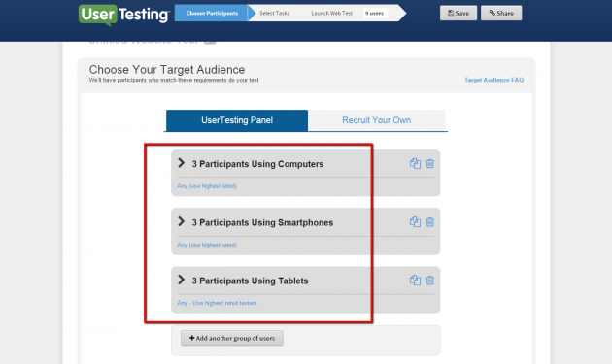This screenshot has width=612, height=364.
Task: Click the Share button
Action: (x=501, y=13)
